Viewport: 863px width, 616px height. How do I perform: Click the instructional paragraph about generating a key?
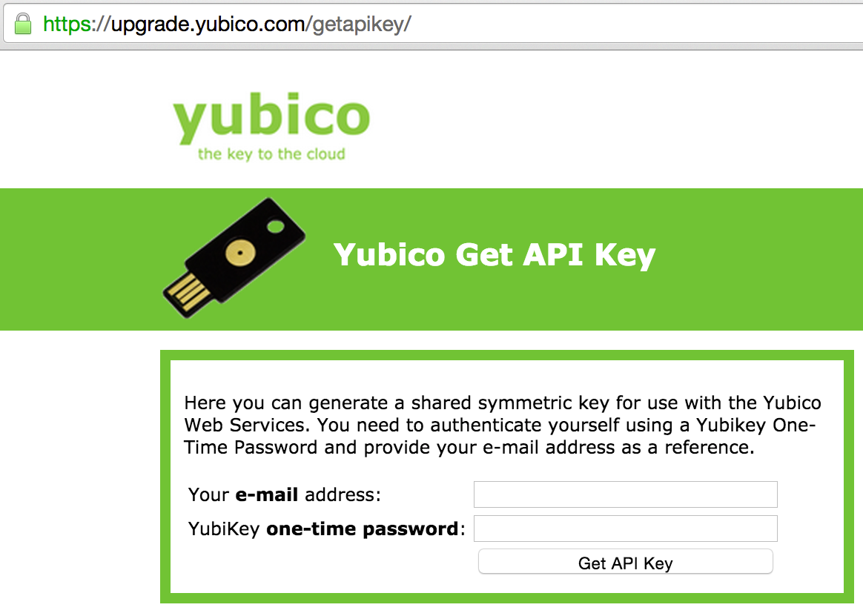click(x=501, y=425)
